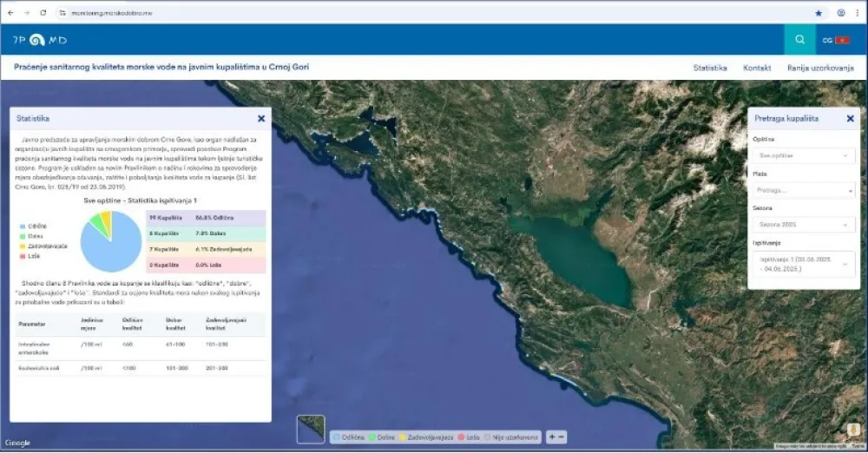Screen dimensions: 868x453
Task: Expand the Opština dropdown
Action: [804, 155]
